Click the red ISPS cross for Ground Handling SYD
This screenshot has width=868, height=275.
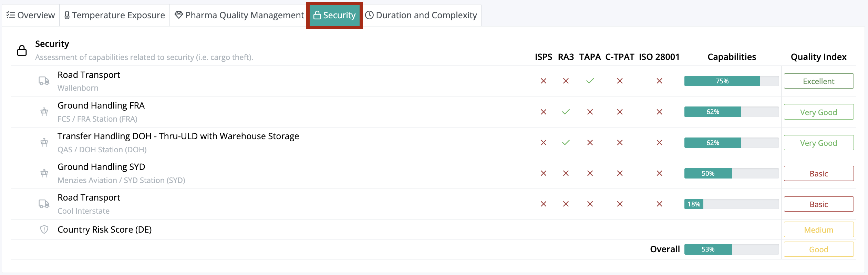pos(544,173)
